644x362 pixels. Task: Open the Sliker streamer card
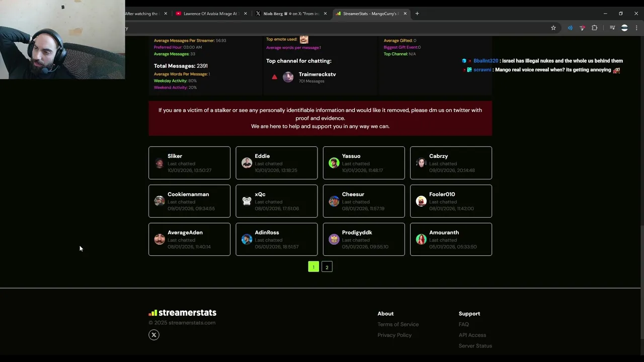pyautogui.click(x=189, y=163)
